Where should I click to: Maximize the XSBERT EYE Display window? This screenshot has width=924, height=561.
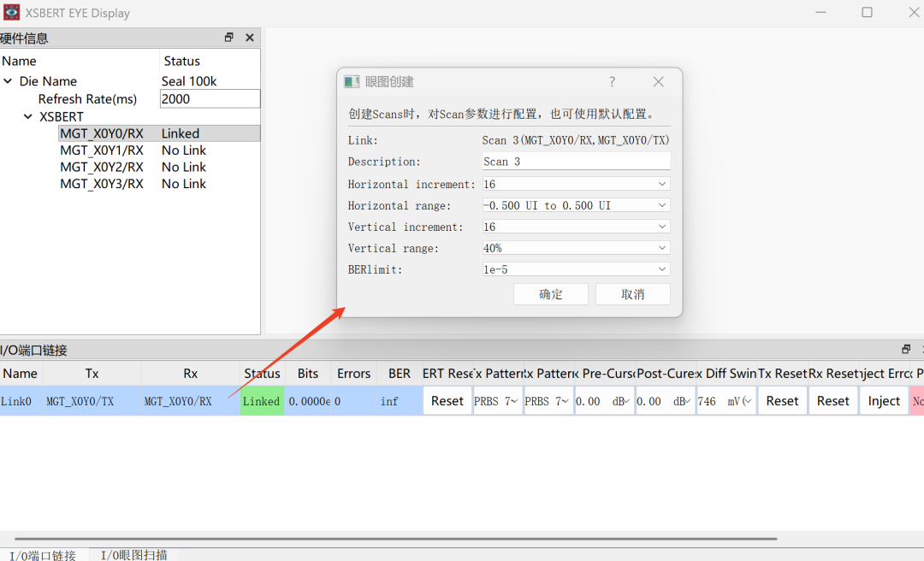pyautogui.click(x=867, y=12)
